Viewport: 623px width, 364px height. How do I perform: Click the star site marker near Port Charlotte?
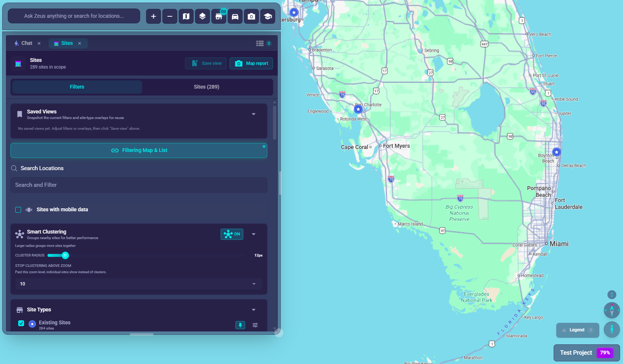358,109
